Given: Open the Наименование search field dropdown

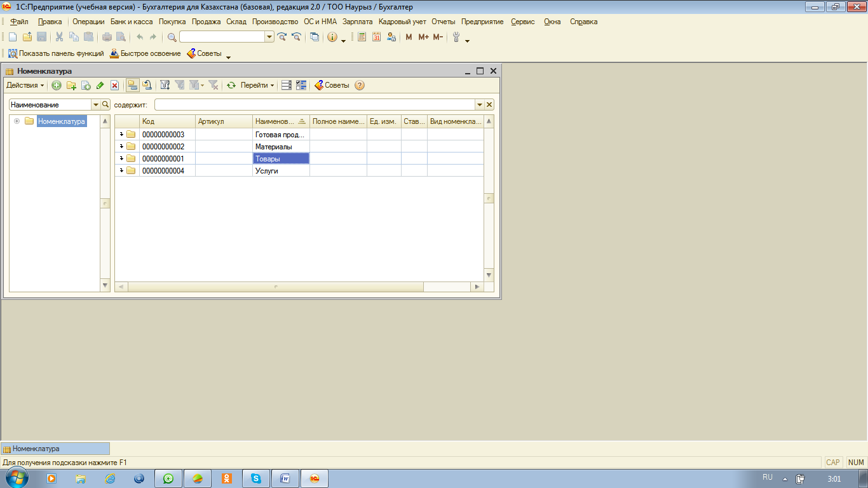Looking at the screenshot, I should tap(96, 105).
